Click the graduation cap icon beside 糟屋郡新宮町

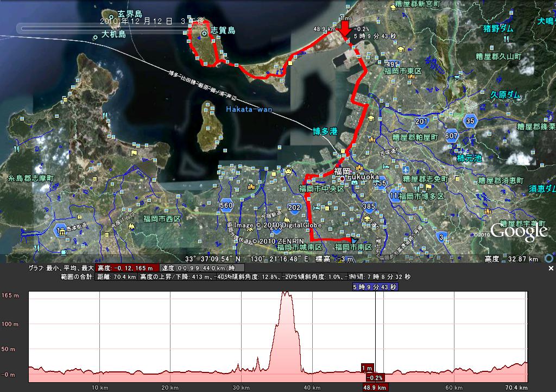click(393, 7)
